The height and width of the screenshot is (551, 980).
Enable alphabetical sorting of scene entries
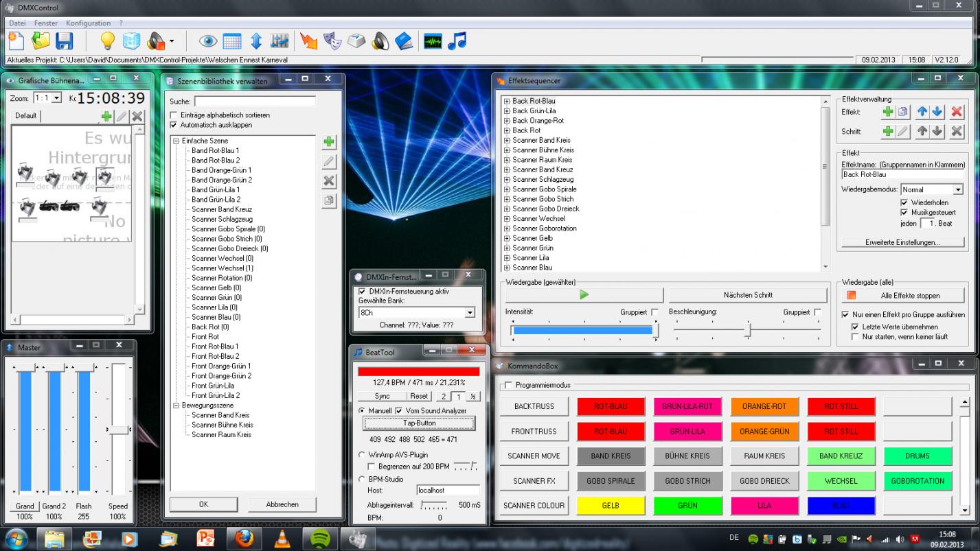click(x=174, y=115)
